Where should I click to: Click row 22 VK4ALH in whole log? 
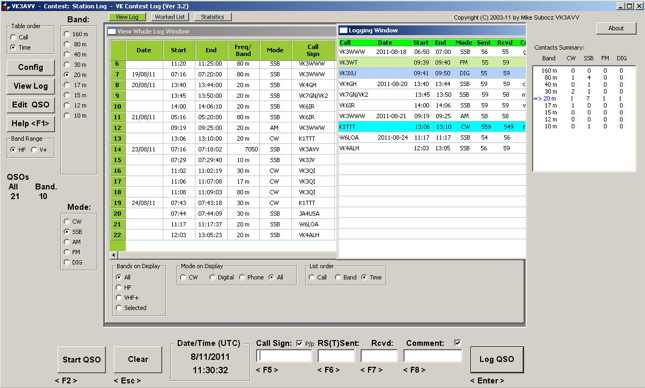coord(223,235)
